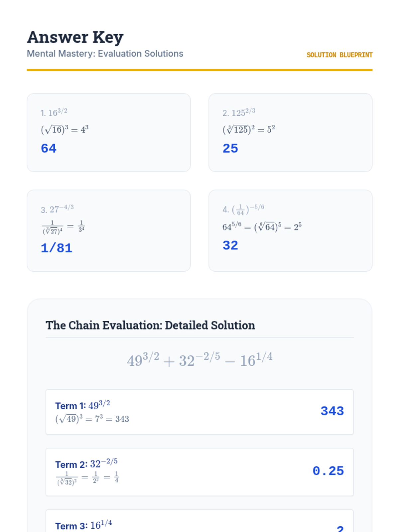399x532 pixels.
Task: Select the Term 1 row
Action: tap(199, 412)
